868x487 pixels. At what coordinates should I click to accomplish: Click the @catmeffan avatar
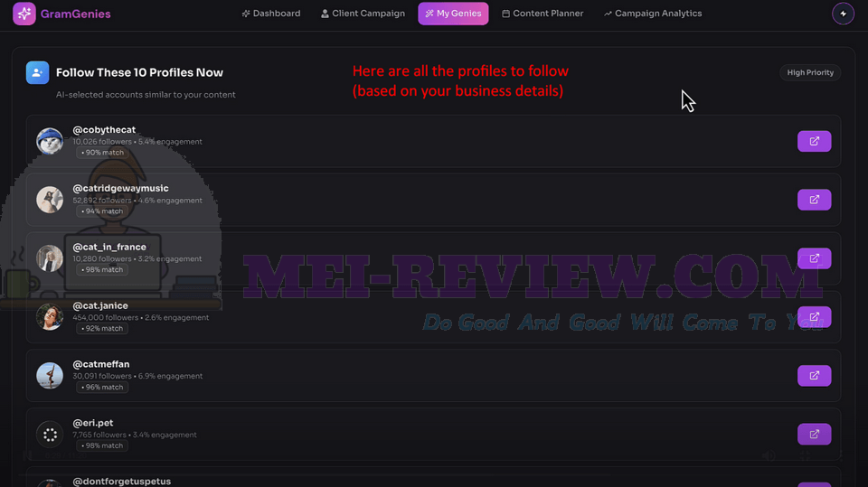click(x=50, y=376)
